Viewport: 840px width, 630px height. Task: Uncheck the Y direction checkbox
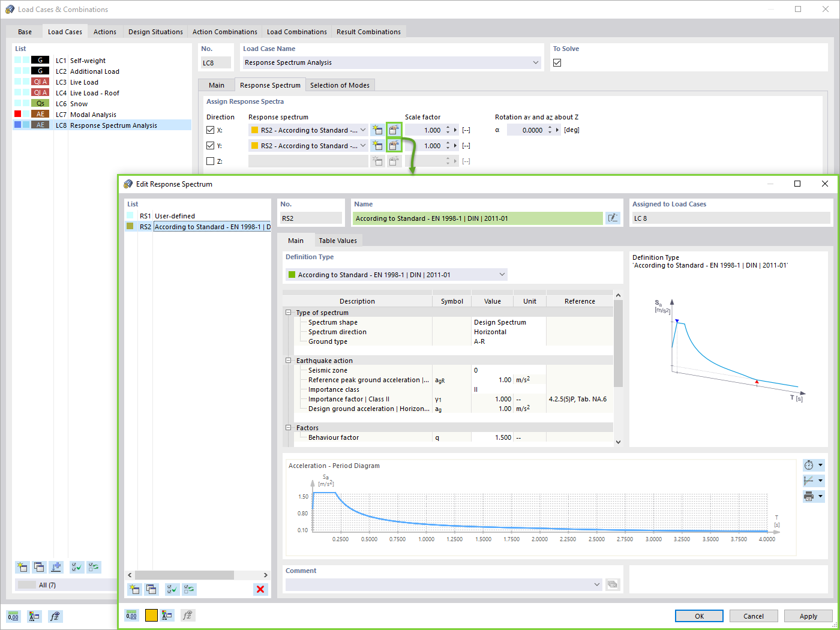tap(210, 146)
